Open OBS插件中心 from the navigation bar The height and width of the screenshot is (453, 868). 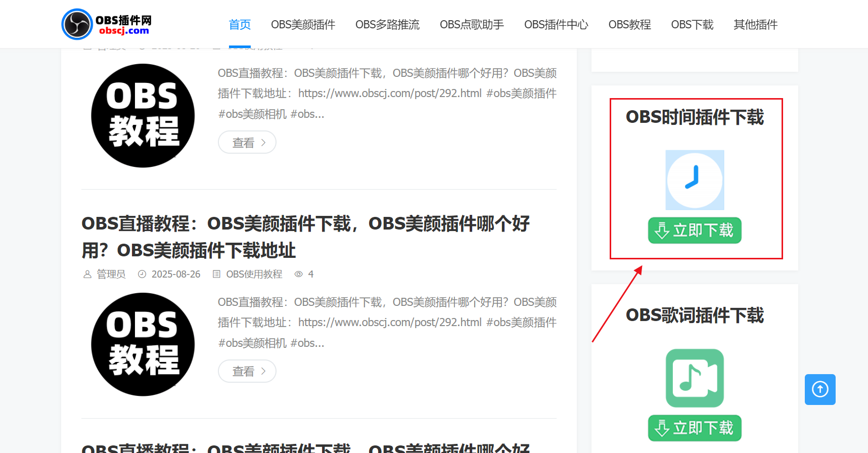coord(556,24)
